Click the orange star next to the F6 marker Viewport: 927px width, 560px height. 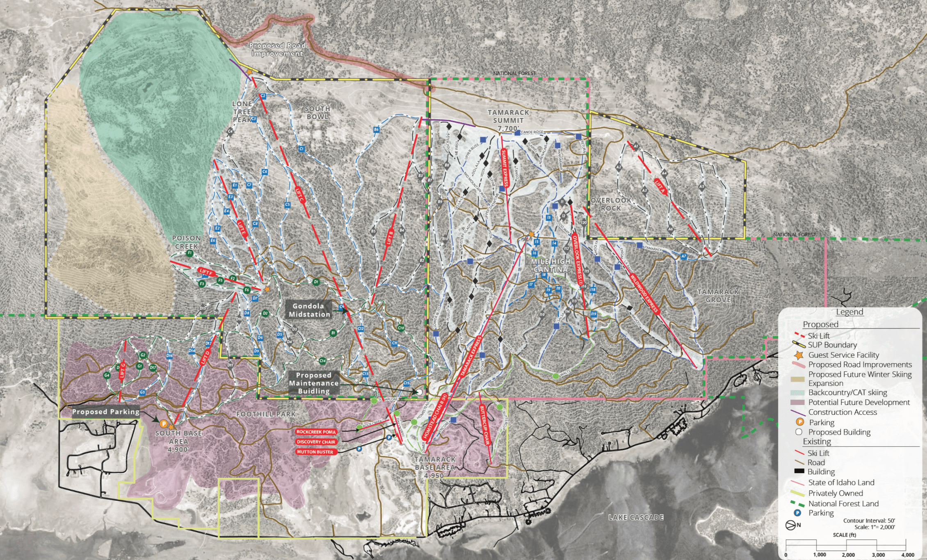[267, 289]
